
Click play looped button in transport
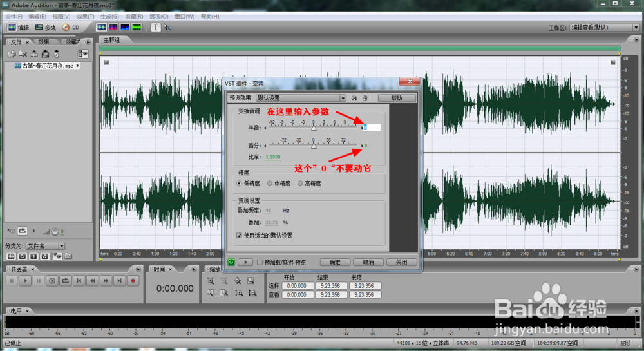click(65, 281)
